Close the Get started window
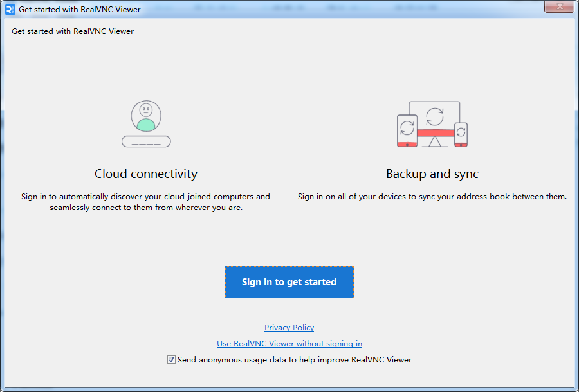The image size is (579, 392). point(558,7)
